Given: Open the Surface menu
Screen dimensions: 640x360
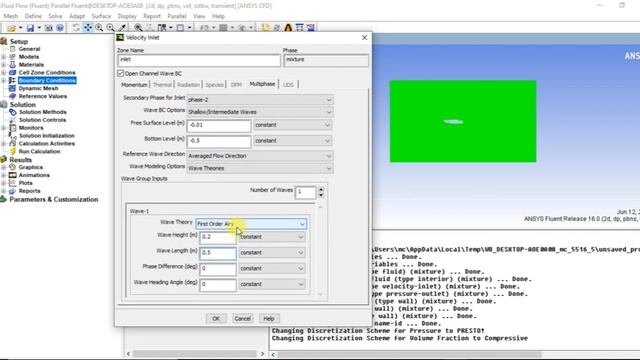Looking at the screenshot, I should [x=101, y=16].
